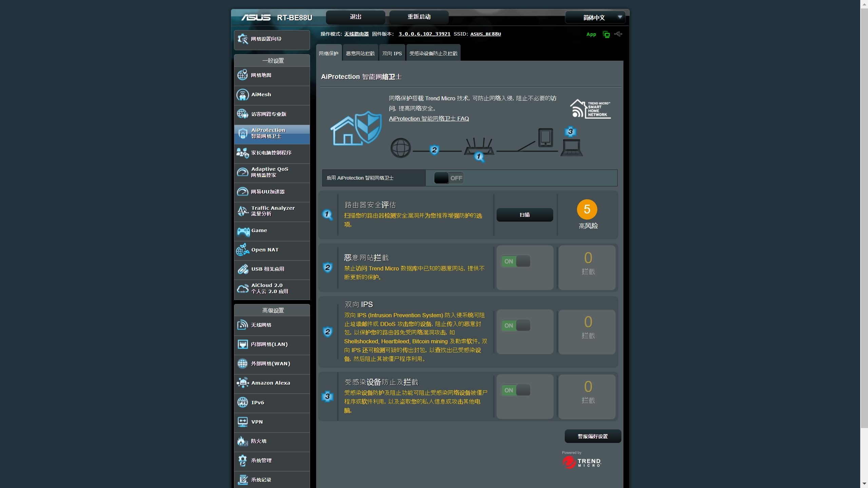
Task: Click the 警报偏好设置 button
Action: pos(593,436)
